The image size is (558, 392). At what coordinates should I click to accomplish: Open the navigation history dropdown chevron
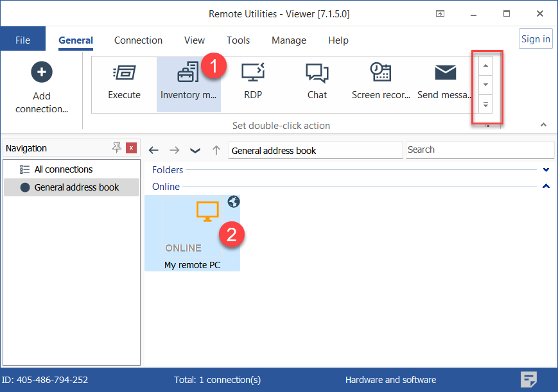(x=195, y=150)
